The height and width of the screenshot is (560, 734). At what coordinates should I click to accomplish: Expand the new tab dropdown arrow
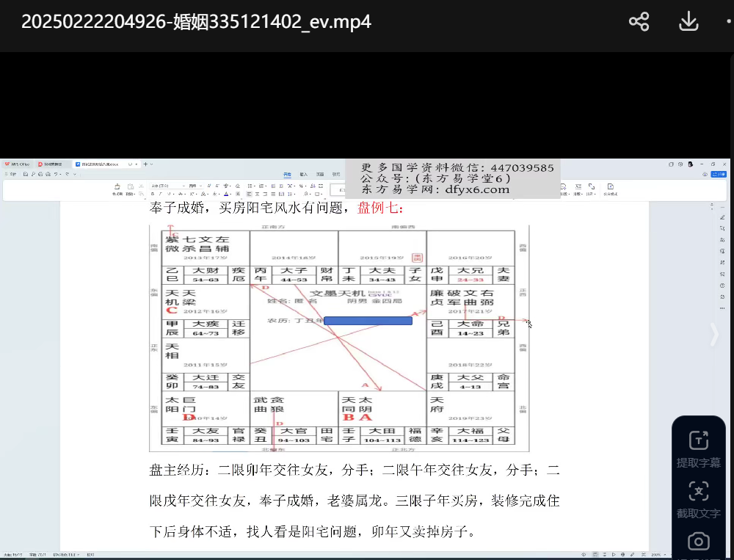pyautogui.click(x=152, y=164)
